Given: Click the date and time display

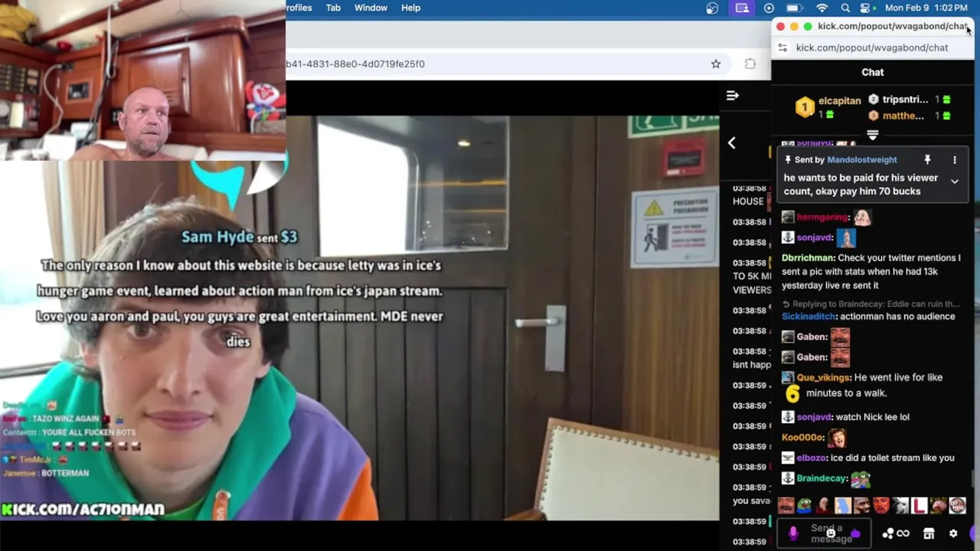Looking at the screenshot, I should click(x=926, y=8).
